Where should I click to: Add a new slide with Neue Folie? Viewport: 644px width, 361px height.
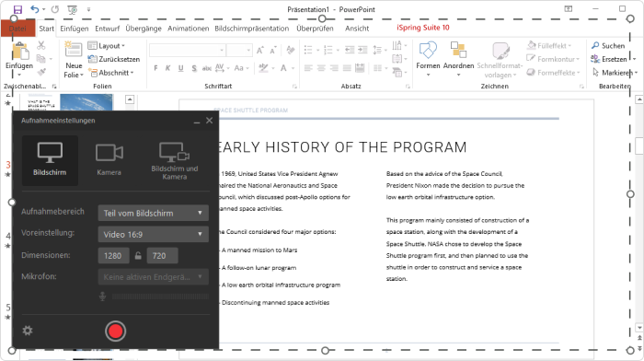pos(74,60)
